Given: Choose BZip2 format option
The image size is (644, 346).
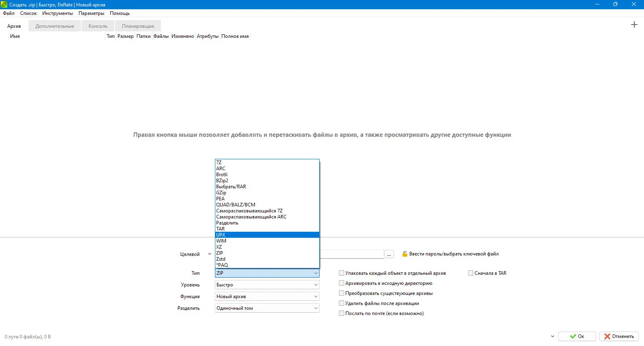Looking at the screenshot, I should click(267, 181).
